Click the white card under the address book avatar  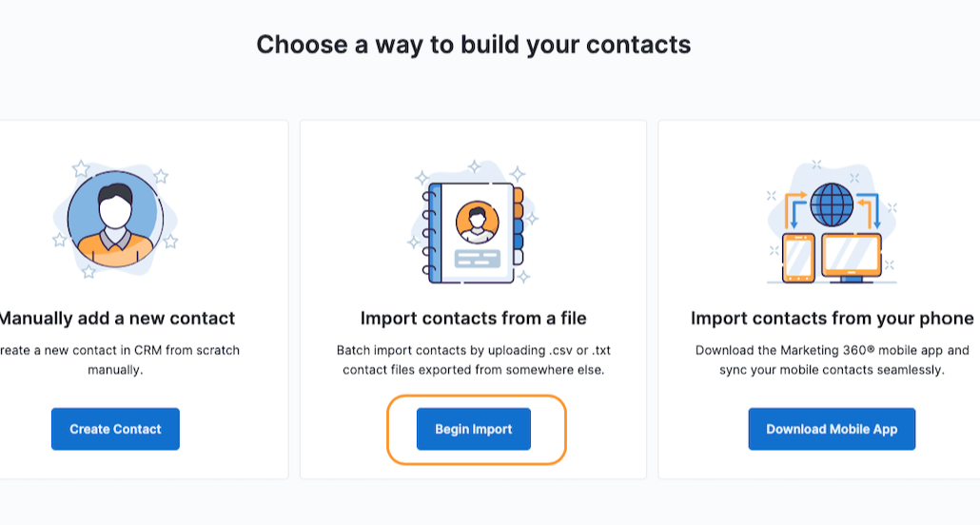[x=478, y=258]
